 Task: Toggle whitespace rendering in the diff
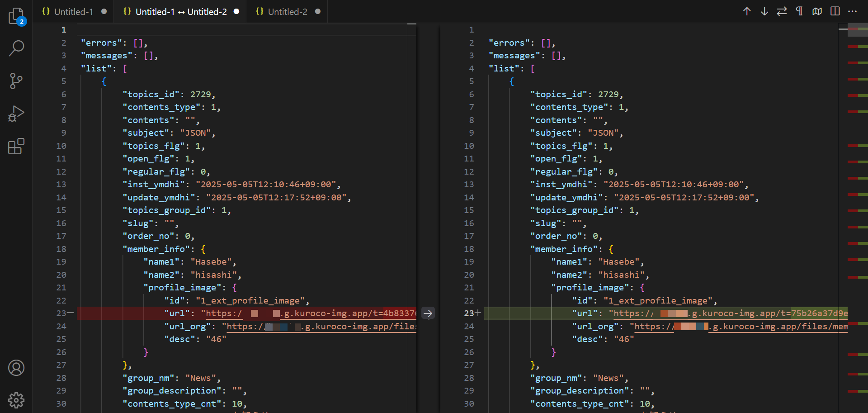799,11
